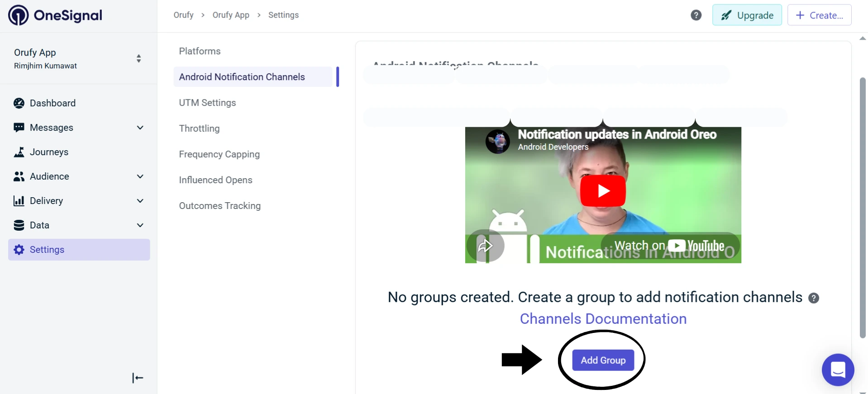The image size is (868, 394).
Task: Open Throttling settings tab
Action: coord(199,128)
